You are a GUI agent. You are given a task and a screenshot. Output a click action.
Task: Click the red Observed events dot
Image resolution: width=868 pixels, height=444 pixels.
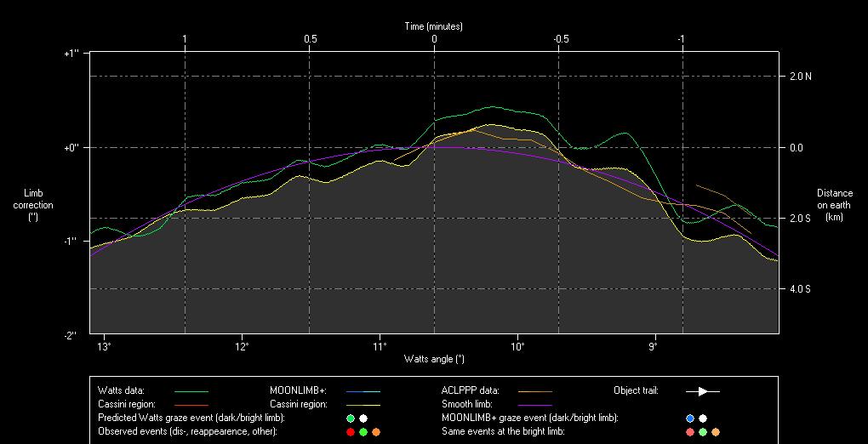350,432
